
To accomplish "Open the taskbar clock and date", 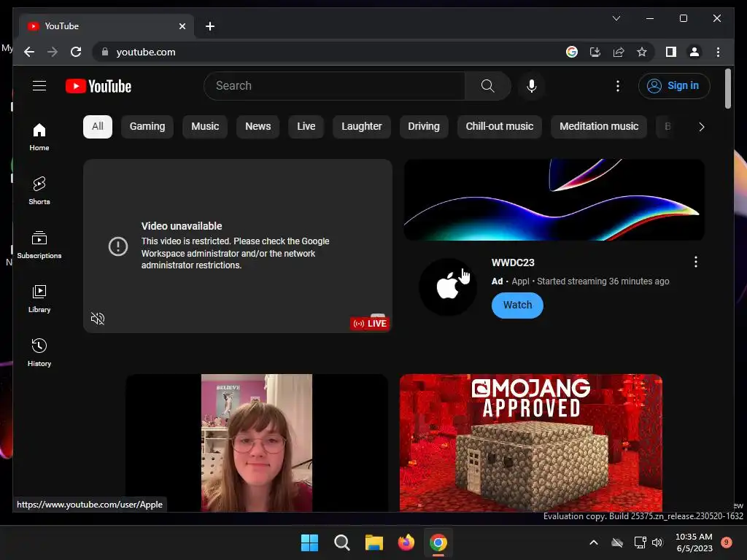I will (x=694, y=542).
